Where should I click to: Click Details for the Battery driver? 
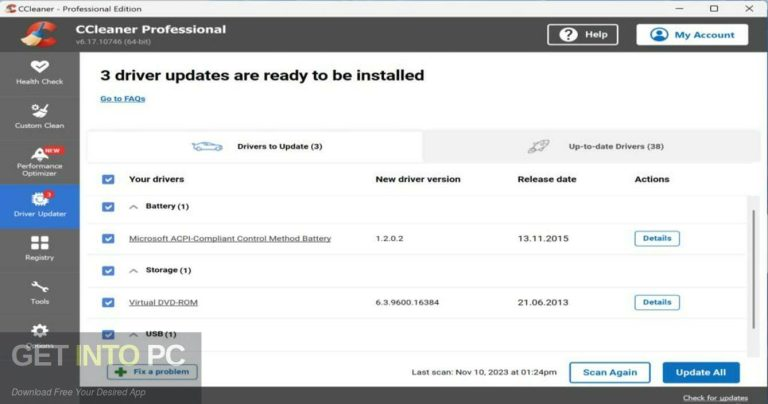point(657,238)
